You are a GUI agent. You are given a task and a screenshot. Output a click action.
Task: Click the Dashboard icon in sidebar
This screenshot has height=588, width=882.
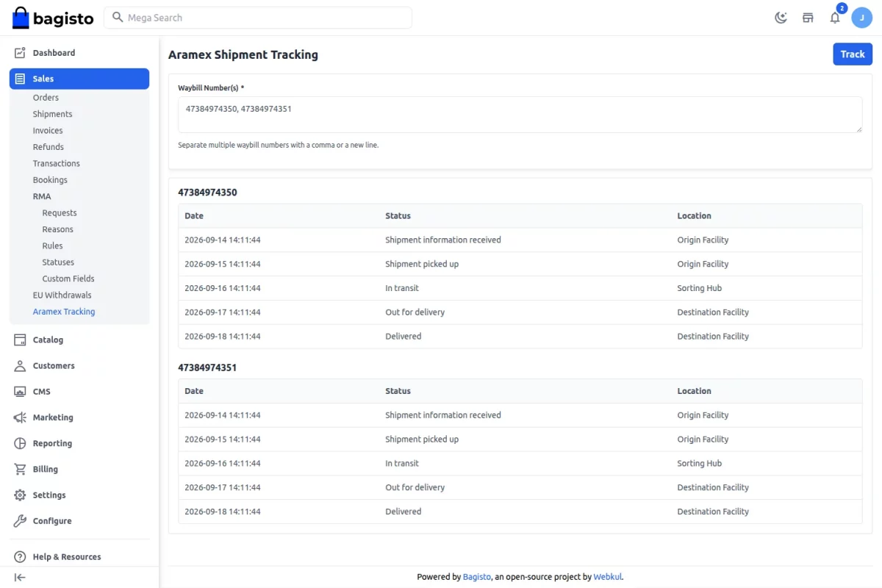click(20, 53)
